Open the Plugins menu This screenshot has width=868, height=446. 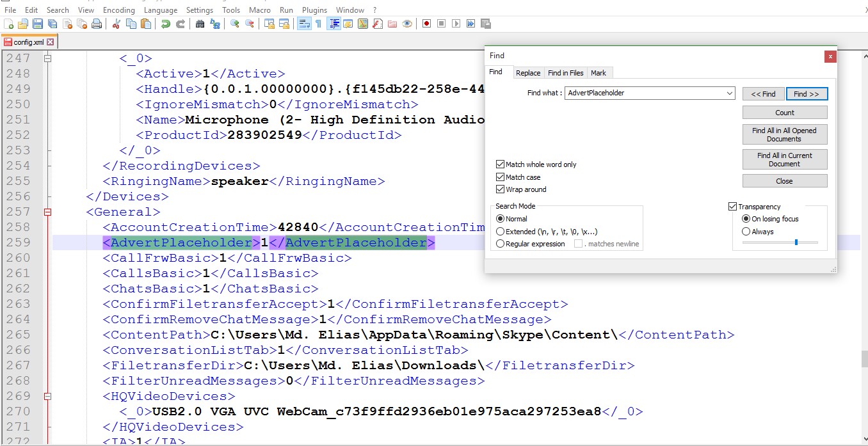click(x=314, y=10)
